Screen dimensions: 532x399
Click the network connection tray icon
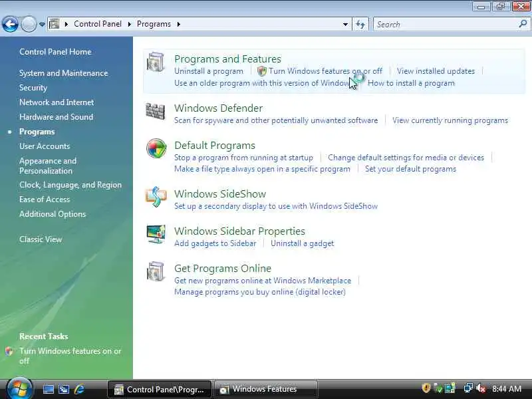pos(468,388)
